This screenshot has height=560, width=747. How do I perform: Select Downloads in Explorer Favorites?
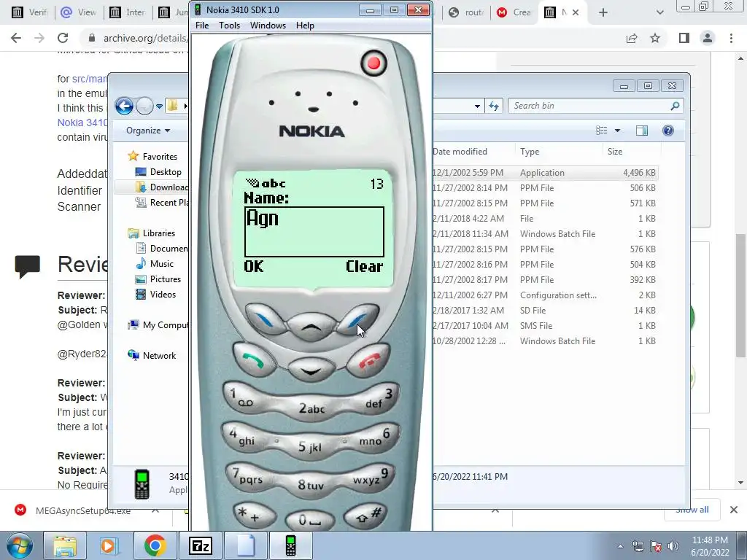pyautogui.click(x=162, y=187)
